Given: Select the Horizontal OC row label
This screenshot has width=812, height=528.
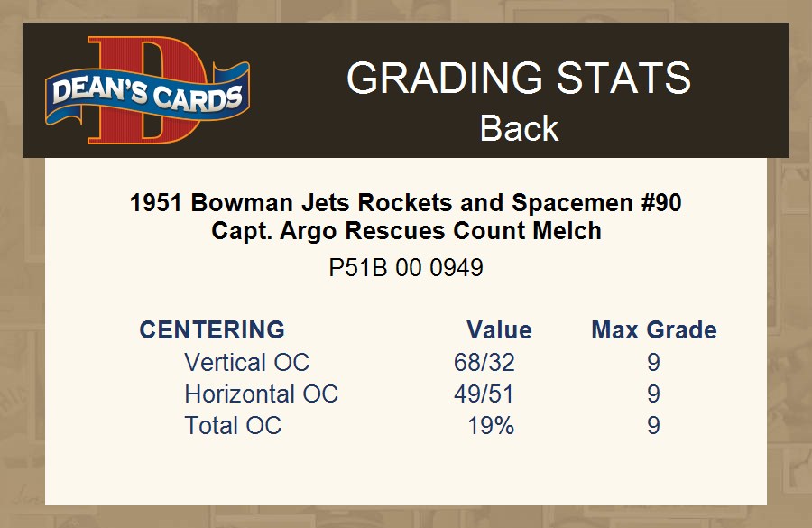Looking at the screenshot, I should point(261,394).
